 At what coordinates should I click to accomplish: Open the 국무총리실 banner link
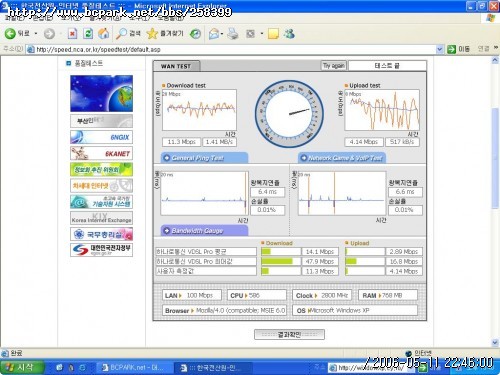point(101,234)
